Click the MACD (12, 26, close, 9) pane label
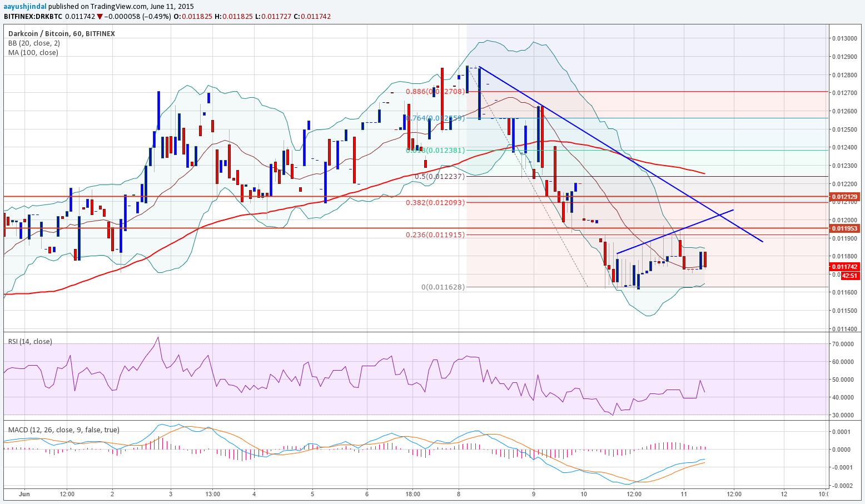The height and width of the screenshot is (504, 865). point(63,430)
